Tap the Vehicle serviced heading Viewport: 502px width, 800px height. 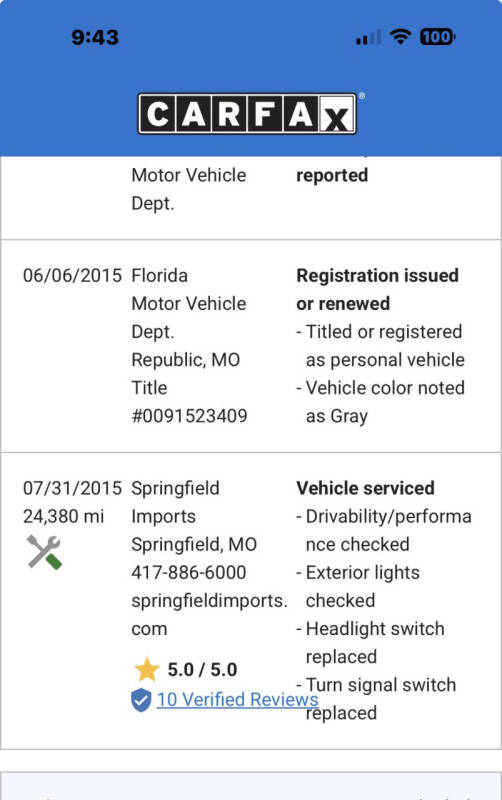(x=365, y=488)
